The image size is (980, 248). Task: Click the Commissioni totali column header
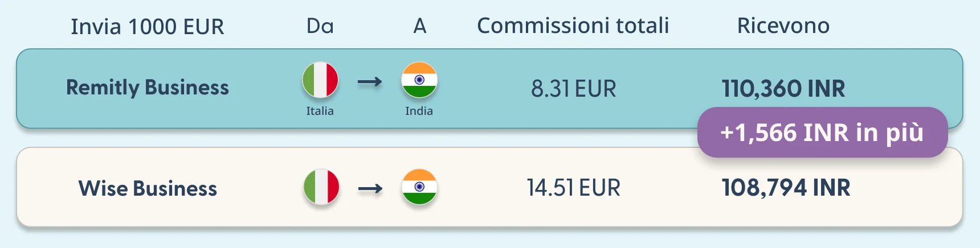(x=573, y=26)
